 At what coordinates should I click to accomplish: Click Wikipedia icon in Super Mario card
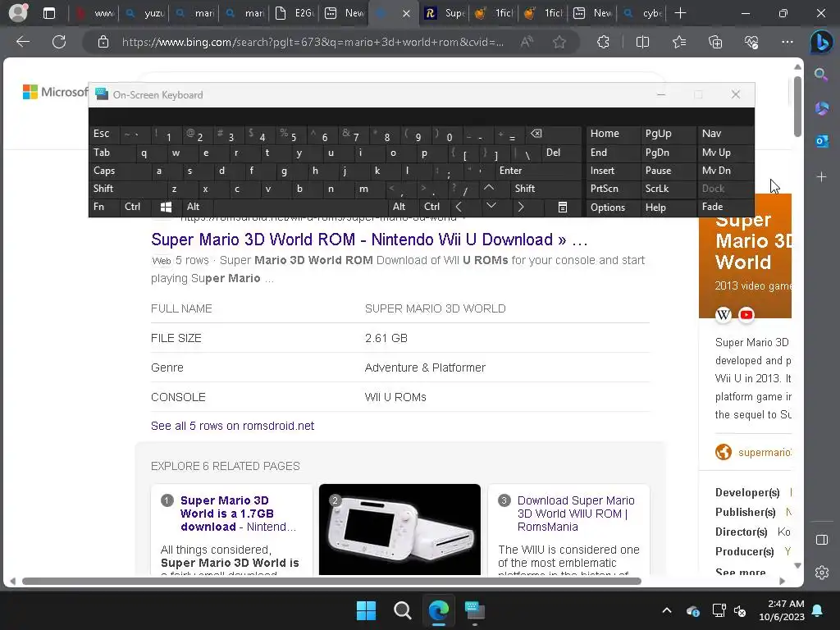[x=724, y=314]
